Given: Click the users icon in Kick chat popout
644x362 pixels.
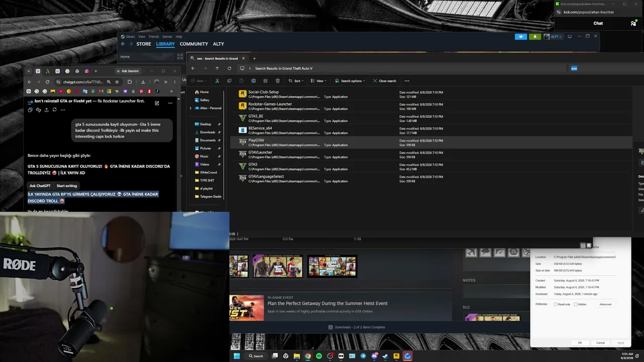Looking at the screenshot, I should pos(633,23).
